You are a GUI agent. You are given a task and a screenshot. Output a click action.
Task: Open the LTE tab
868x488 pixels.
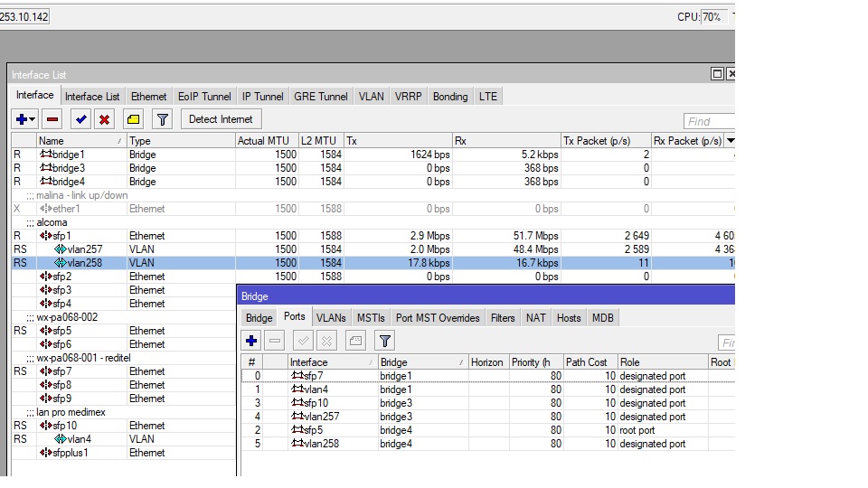[487, 97]
